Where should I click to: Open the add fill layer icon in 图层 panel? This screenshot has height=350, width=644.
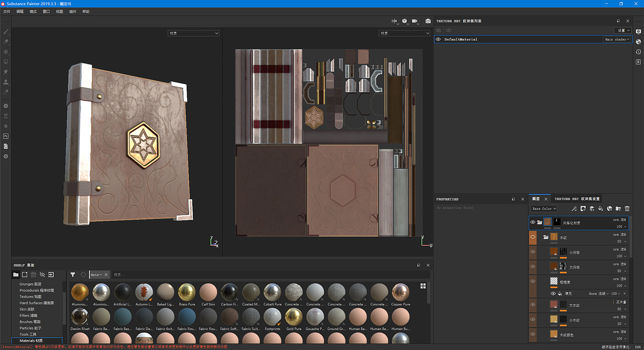click(x=600, y=208)
